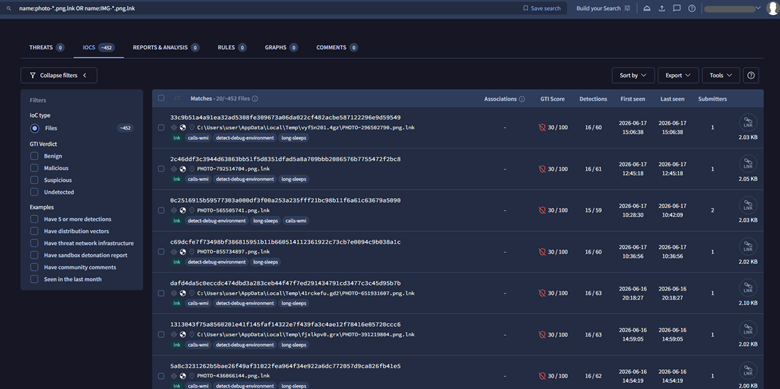Click the LNK file type icon for PHOTO-855734897 row

pyautogui.click(x=748, y=247)
